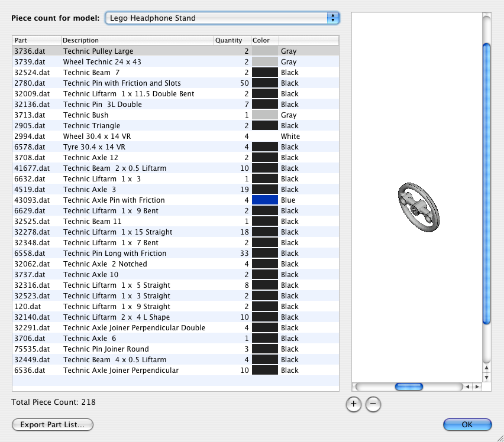Select the Tyre 30.4 x 14 VR row
504x442 pixels.
pos(176,147)
